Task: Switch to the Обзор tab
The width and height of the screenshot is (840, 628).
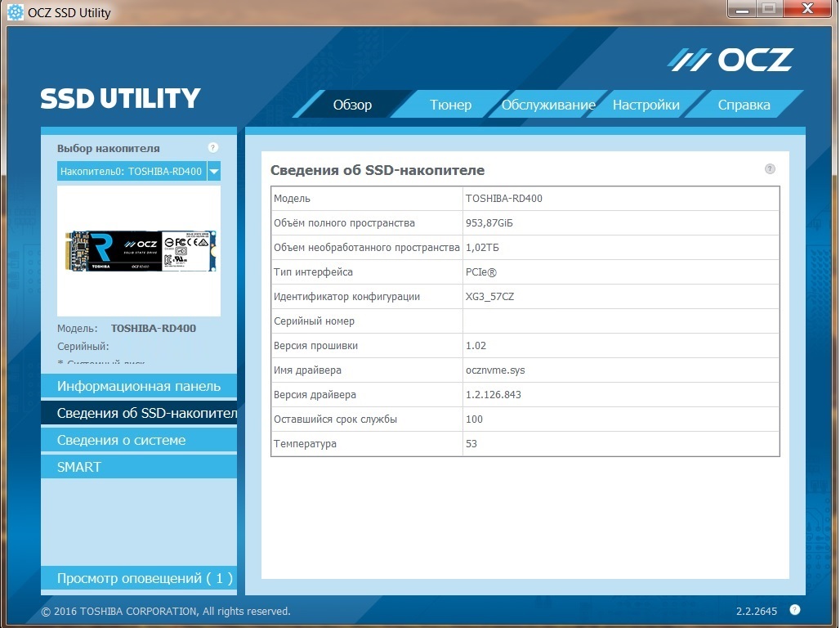Action: click(x=352, y=105)
